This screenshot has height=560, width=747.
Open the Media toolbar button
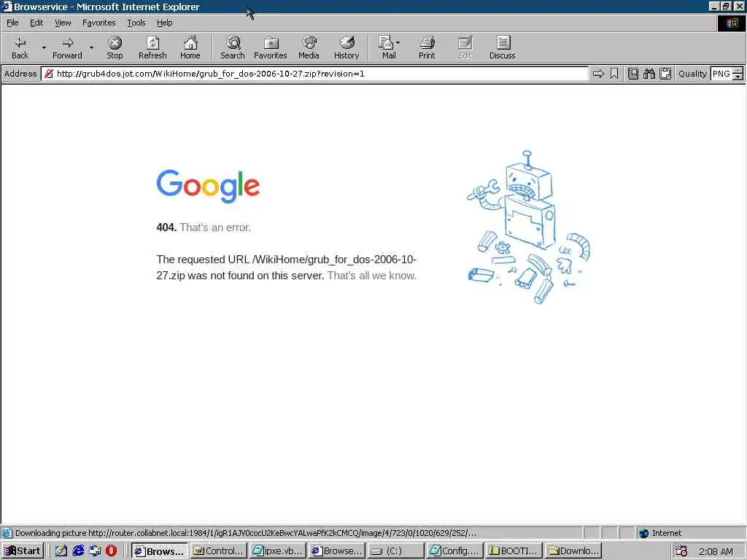coord(309,47)
